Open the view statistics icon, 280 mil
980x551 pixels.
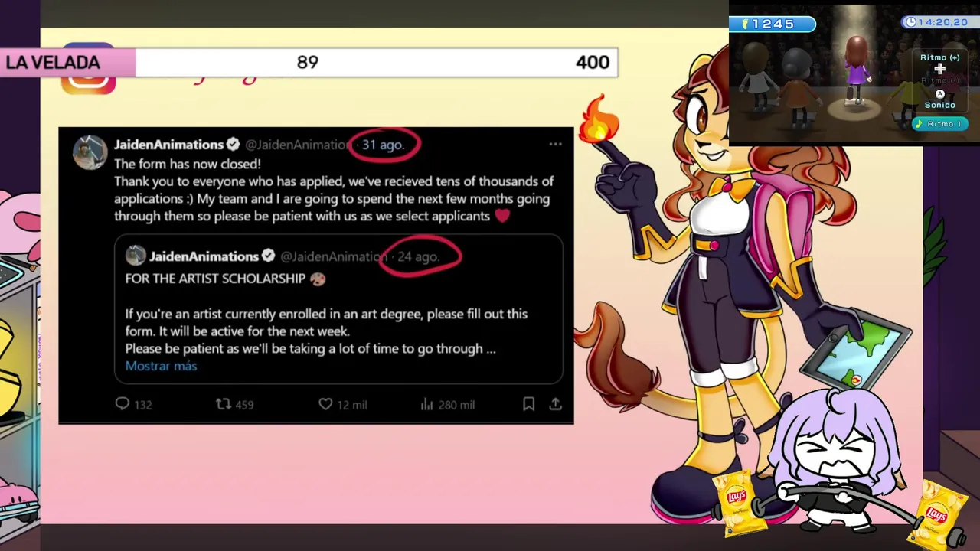[x=427, y=403]
